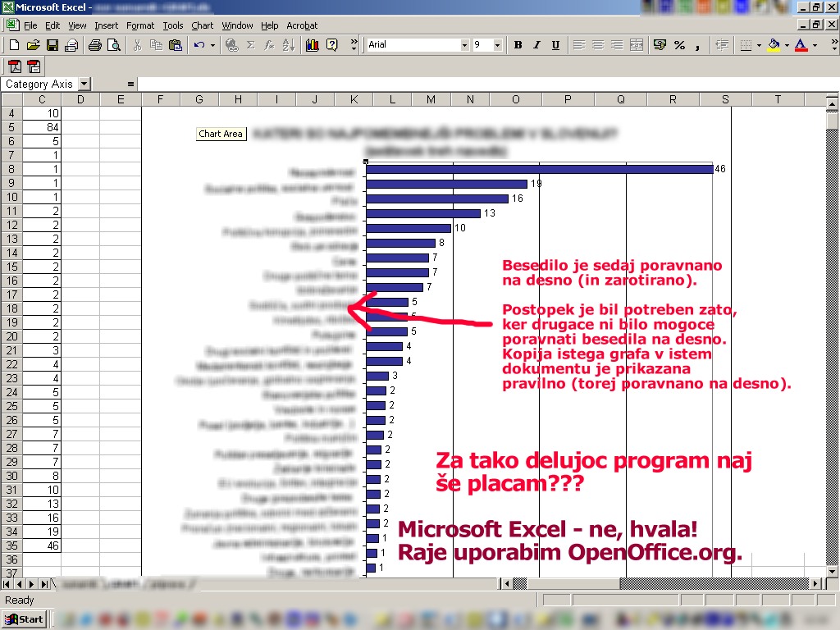This screenshot has height=630, width=840.
Task: Create a new workbook with New icon
Action: pyautogui.click(x=15, y=45)
